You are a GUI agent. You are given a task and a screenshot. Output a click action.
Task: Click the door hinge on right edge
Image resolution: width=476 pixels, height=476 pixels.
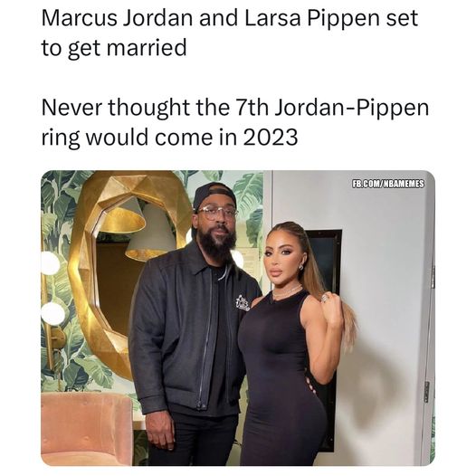426,392
